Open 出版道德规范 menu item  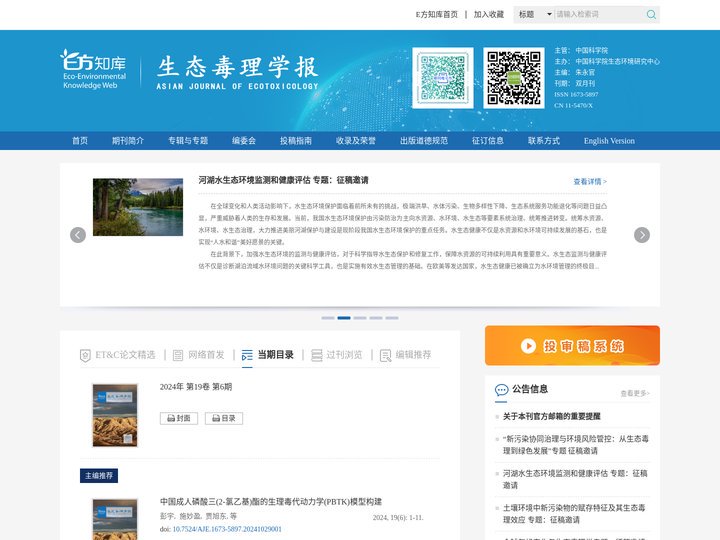click(424, 141)
